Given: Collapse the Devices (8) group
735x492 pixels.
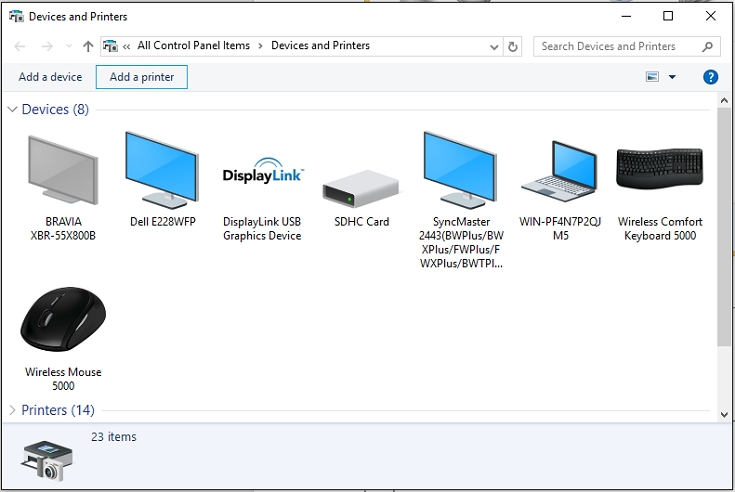Looking at the screenshot, I should click(13, 110).
